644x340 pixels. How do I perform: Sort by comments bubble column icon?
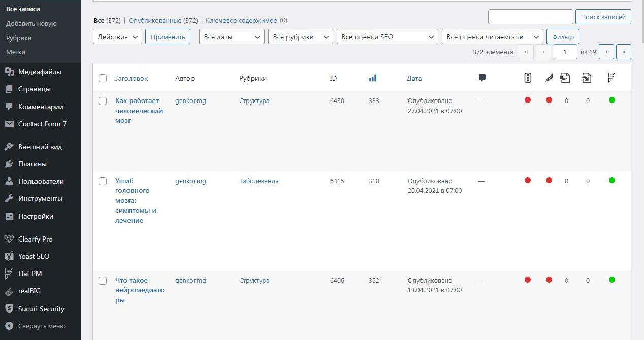click(x=482, y=78)
